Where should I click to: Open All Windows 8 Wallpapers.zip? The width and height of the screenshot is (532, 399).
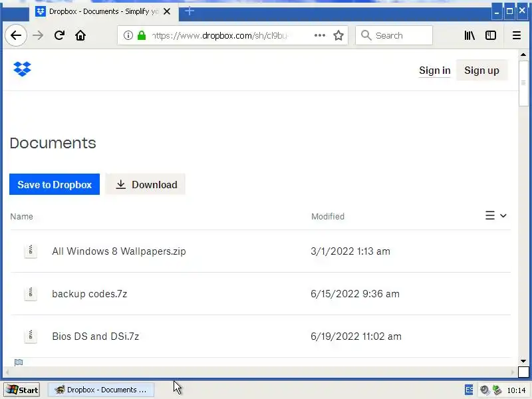[119, 251]
